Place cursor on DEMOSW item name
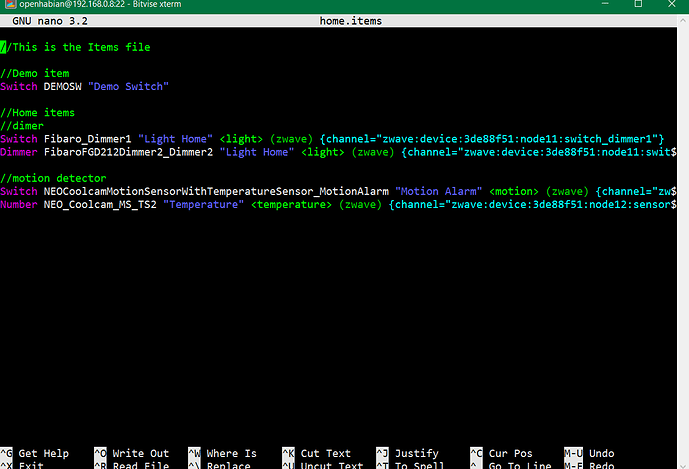This screenshot has width=689, height=469. 62,86
